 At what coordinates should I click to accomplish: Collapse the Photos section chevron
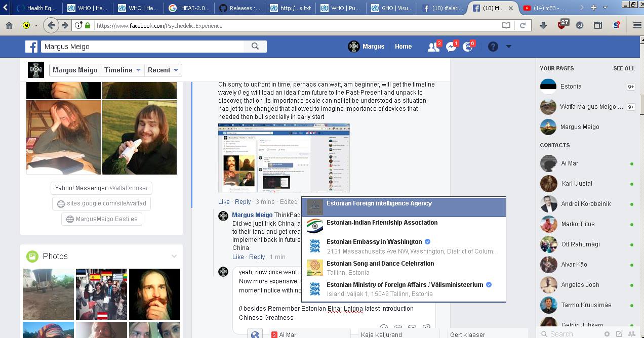[x=174, y=256]
